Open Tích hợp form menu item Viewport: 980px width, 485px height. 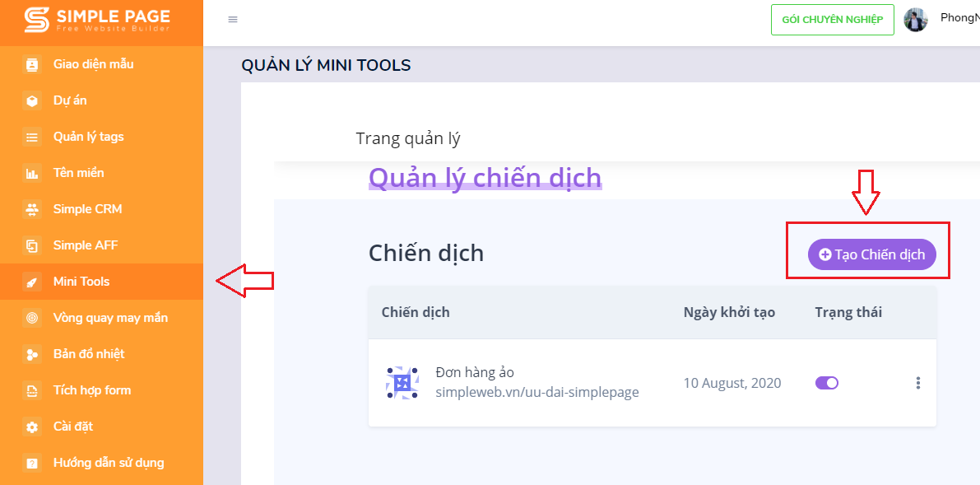coord(101,390)
